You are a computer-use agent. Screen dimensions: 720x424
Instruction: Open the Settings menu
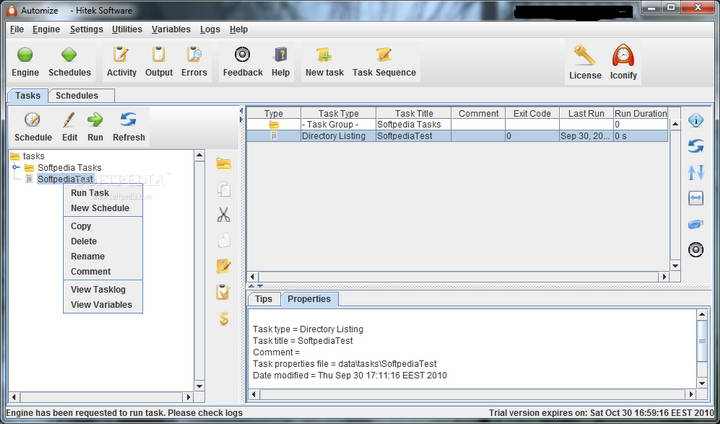[86, 29]
